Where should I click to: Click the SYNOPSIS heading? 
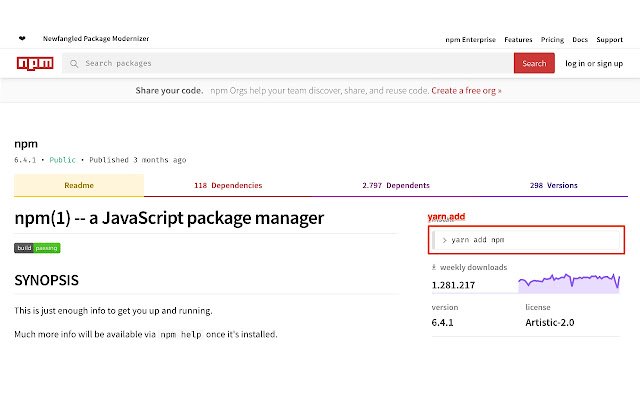[47, 280]
